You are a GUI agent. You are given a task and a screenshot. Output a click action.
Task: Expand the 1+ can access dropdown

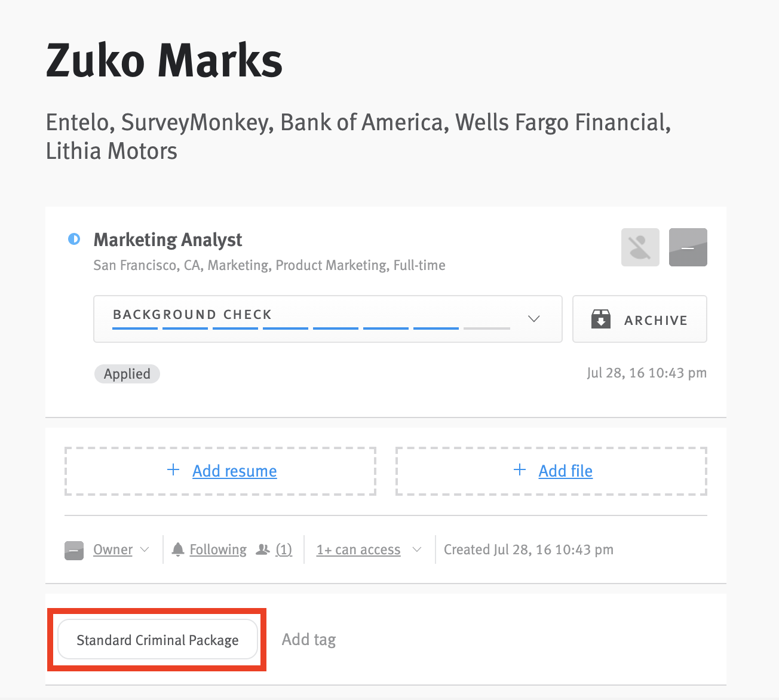[x=417, y=549]
